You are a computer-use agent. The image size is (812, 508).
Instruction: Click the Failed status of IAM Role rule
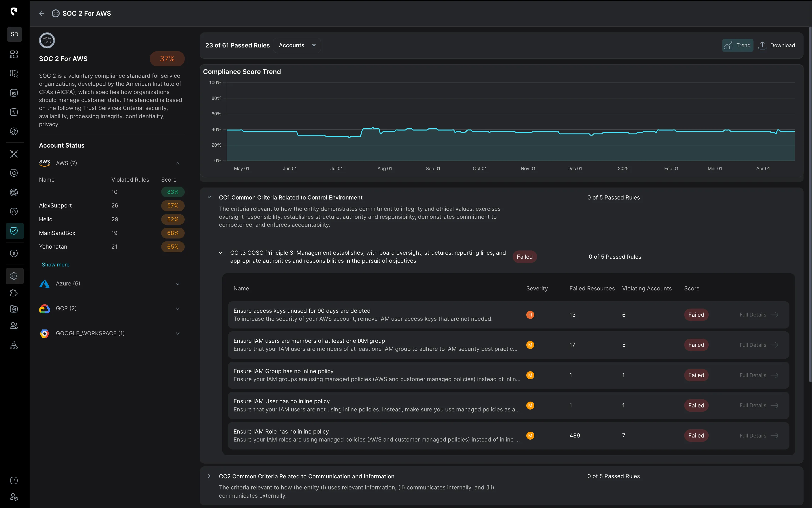tap(696, 436)
